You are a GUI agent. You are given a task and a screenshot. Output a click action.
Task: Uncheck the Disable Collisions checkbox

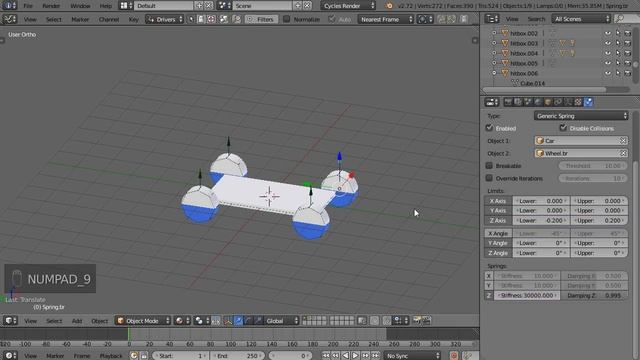[x=563, y=128]
